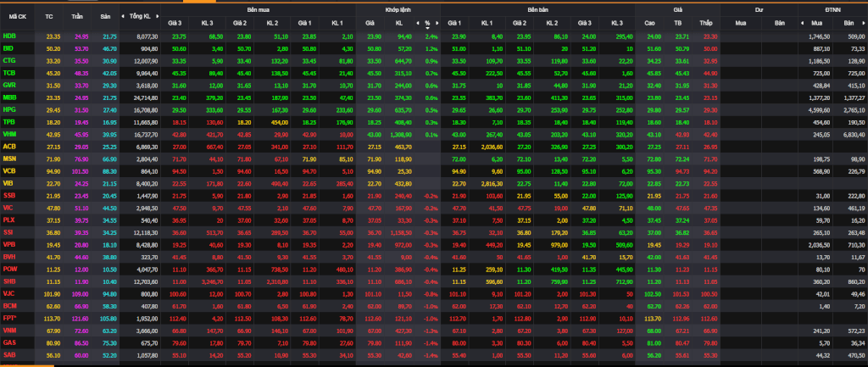This screenshot has width=868, height=367.
Task: Click VHM foreign sell value 6,830,40
Action: point(854,134)
